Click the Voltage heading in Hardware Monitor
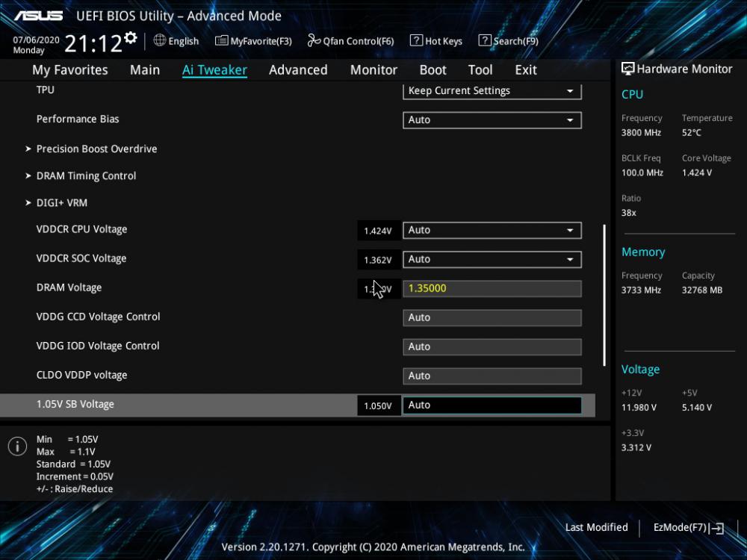747x560 pixels. pos(640,370)
